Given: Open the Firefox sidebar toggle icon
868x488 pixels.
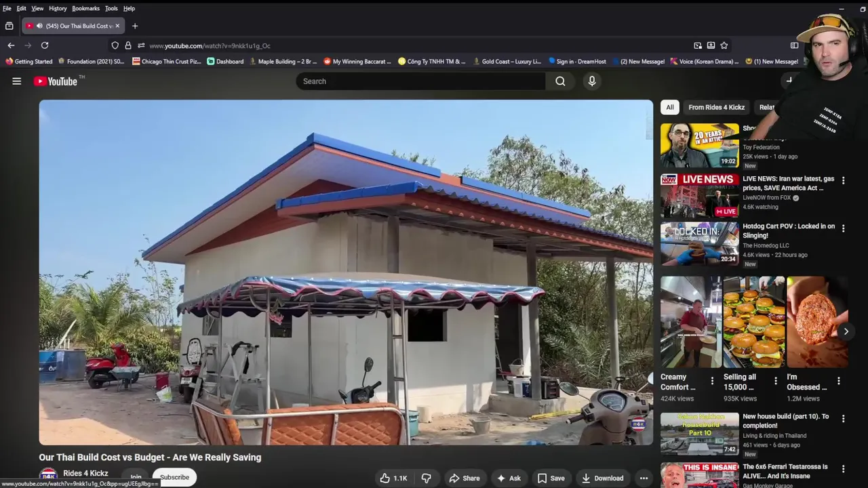Looking at the screenshot, I should click(x=794, y=45).
